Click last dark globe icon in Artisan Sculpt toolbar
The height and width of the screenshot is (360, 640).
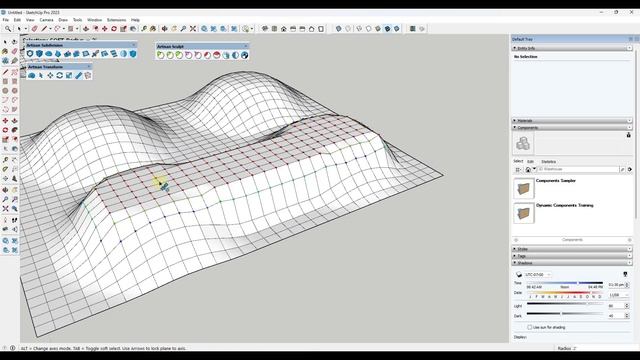(x=244, y=55)
